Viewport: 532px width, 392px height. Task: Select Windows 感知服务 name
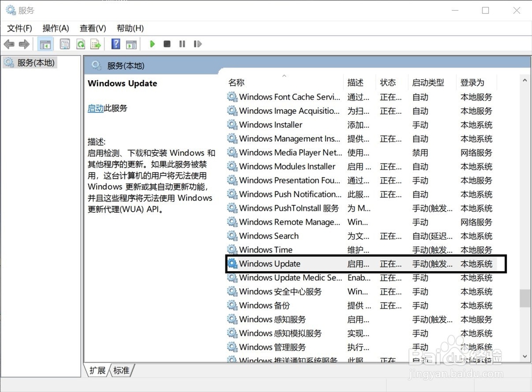click(x=272, y=320)
